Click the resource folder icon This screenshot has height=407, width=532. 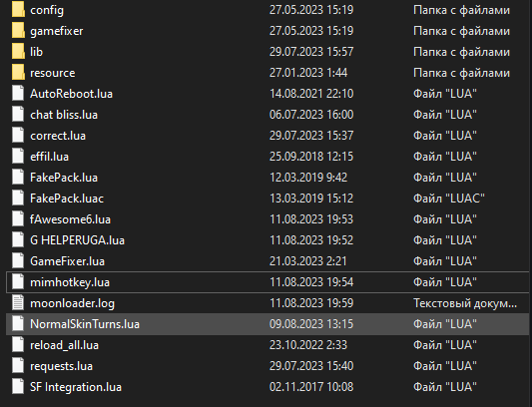point(18,73)
